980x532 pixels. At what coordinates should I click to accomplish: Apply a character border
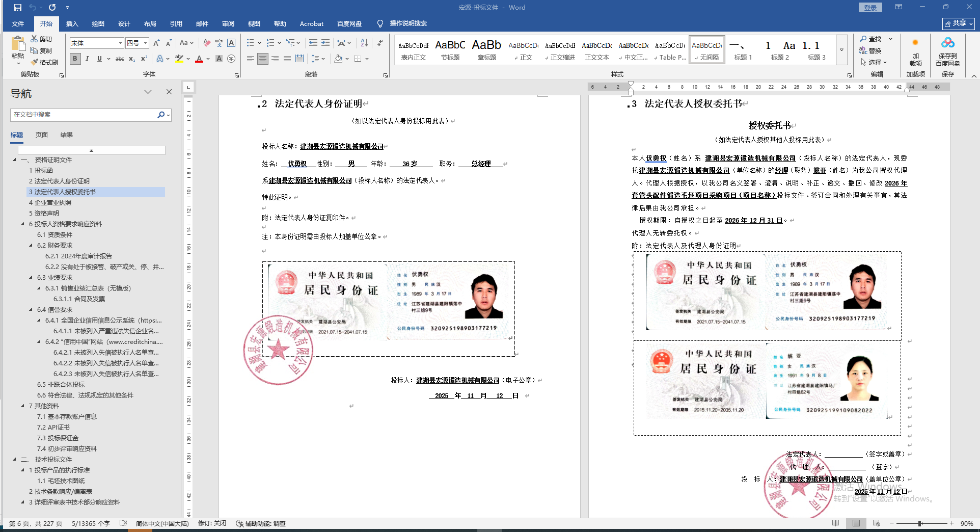click(x=231, y=43)
